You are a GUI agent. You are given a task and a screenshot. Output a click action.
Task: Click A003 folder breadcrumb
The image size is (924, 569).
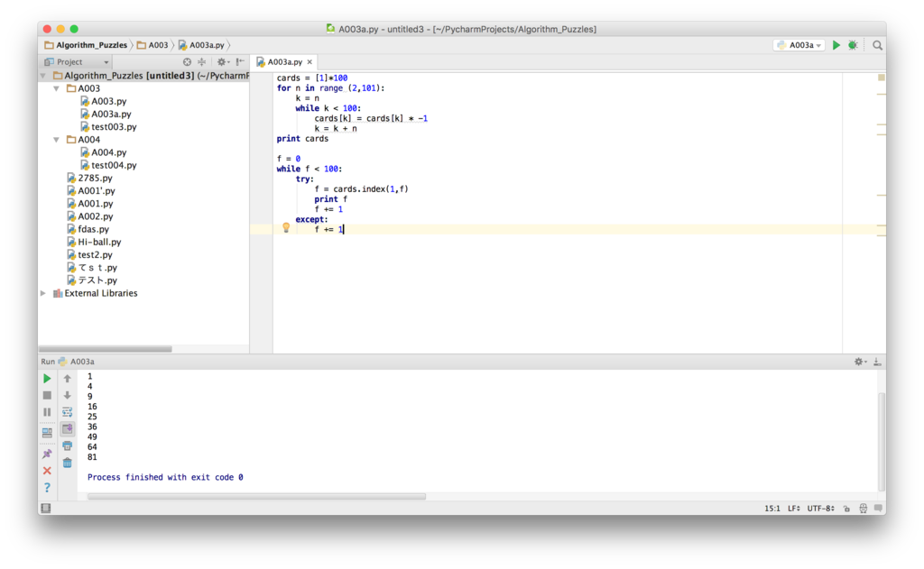[152, 45]
